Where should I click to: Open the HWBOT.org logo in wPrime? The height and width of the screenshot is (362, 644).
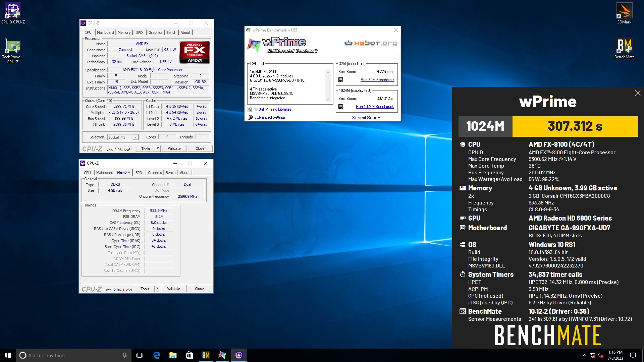pyautogui.click(x=370, y=43)
